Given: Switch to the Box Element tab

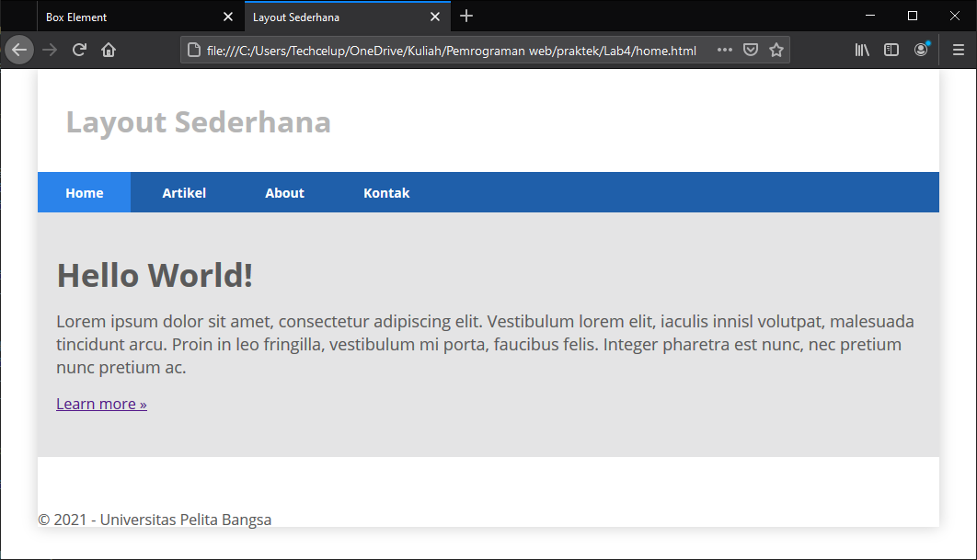Looking at the screenshot, I should point(120,16).
